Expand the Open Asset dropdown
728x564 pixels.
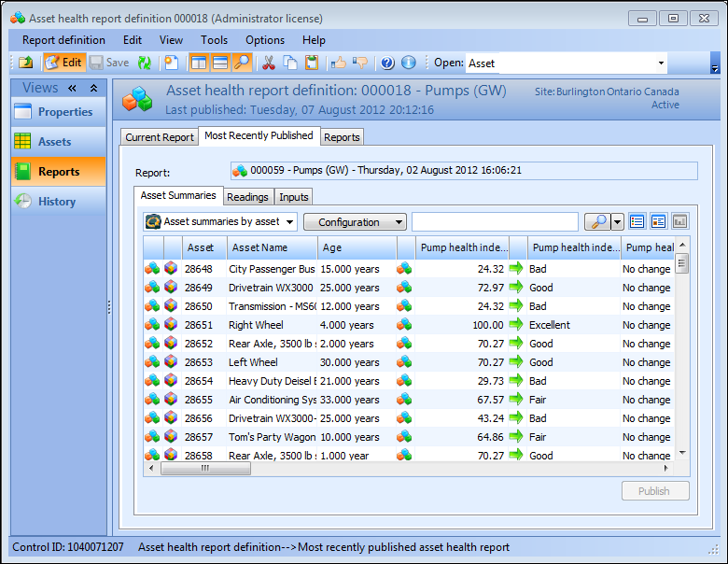tap(661, 63)
